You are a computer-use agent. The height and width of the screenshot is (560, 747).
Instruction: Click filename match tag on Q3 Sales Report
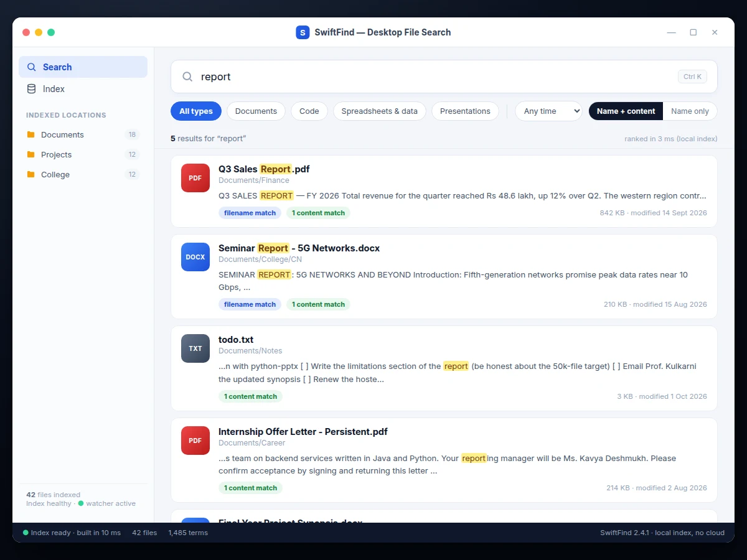250,213
